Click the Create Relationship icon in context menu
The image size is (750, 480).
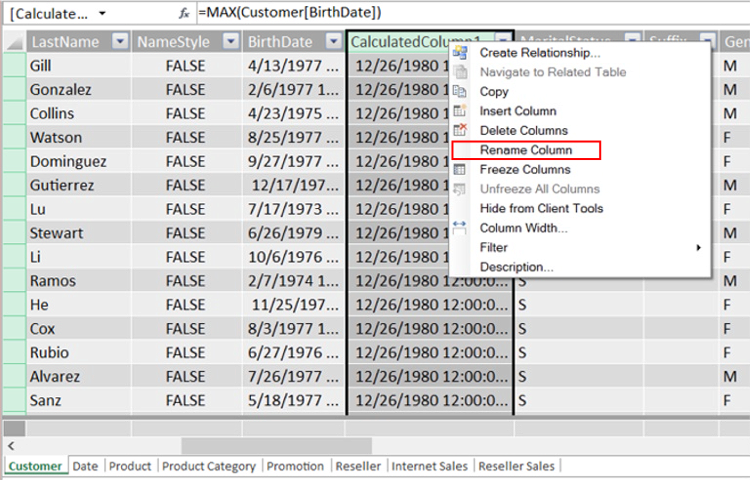coord(460,53)
